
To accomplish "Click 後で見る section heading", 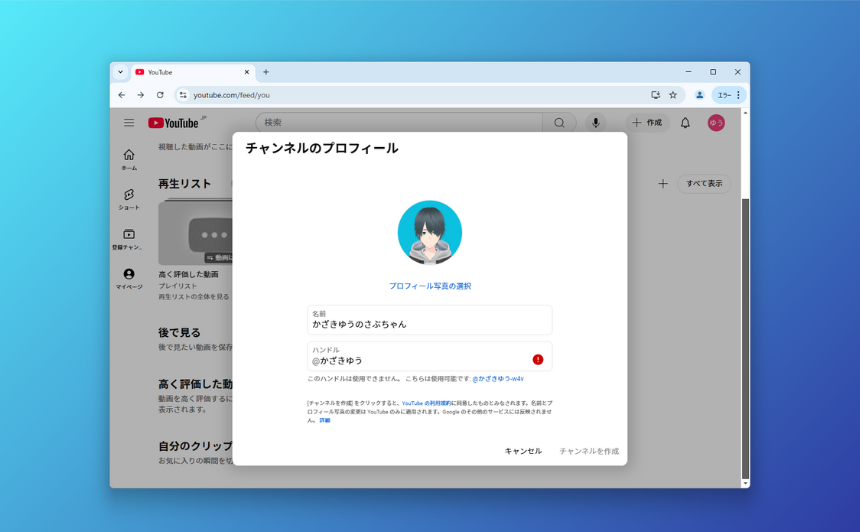I will tap(179, 332).
